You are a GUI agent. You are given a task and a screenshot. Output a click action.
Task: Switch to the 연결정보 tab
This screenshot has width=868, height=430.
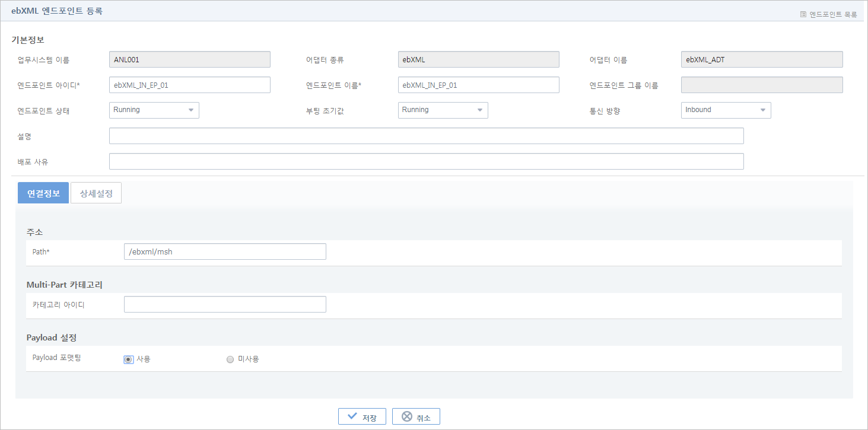click(x=43, y=193)
